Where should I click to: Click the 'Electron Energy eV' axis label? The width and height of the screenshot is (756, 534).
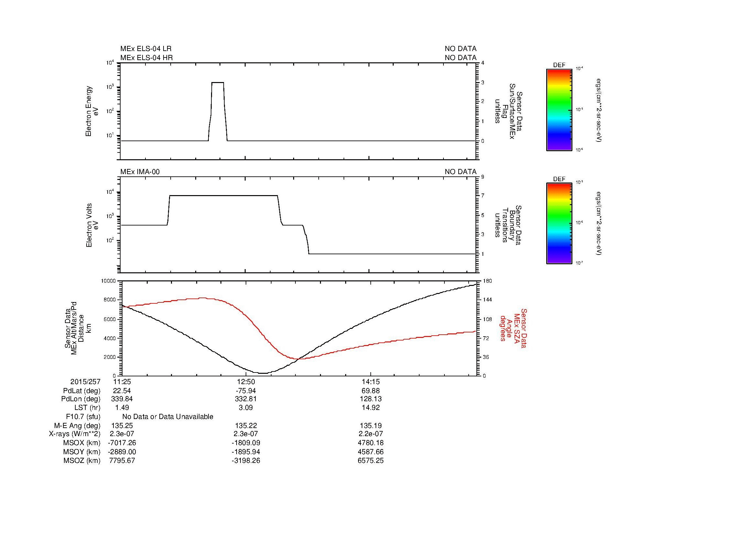click(x=92, y=111)
